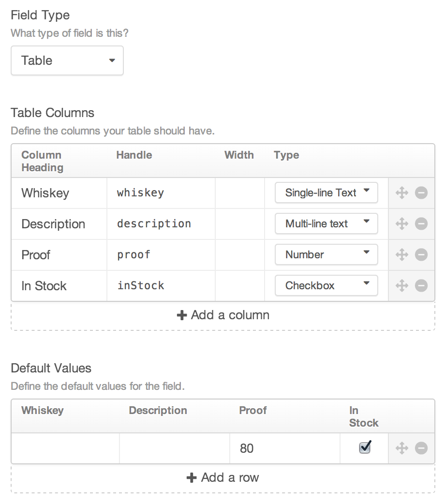
Task: Edit the Proof default value field showing 80
Action: 285,448
